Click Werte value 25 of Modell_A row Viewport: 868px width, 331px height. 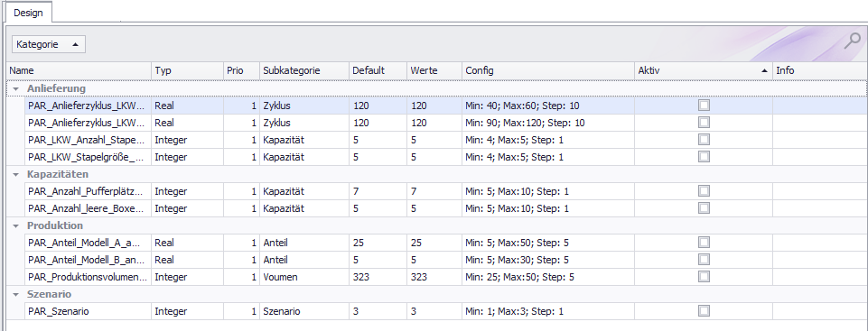pyautogui.click(x=434, y=242)
